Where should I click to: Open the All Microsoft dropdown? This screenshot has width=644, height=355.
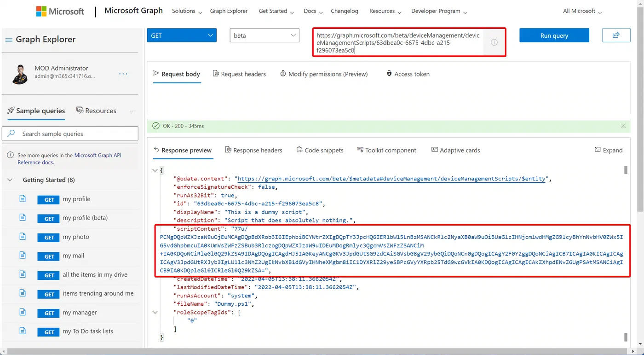coord(582,11)
